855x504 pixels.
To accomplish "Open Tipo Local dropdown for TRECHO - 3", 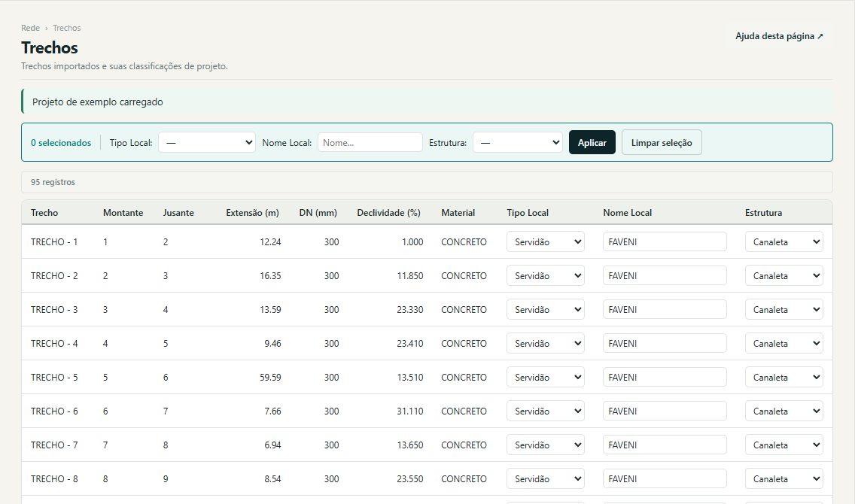I will pyautogui.click(x=546, y=309).
